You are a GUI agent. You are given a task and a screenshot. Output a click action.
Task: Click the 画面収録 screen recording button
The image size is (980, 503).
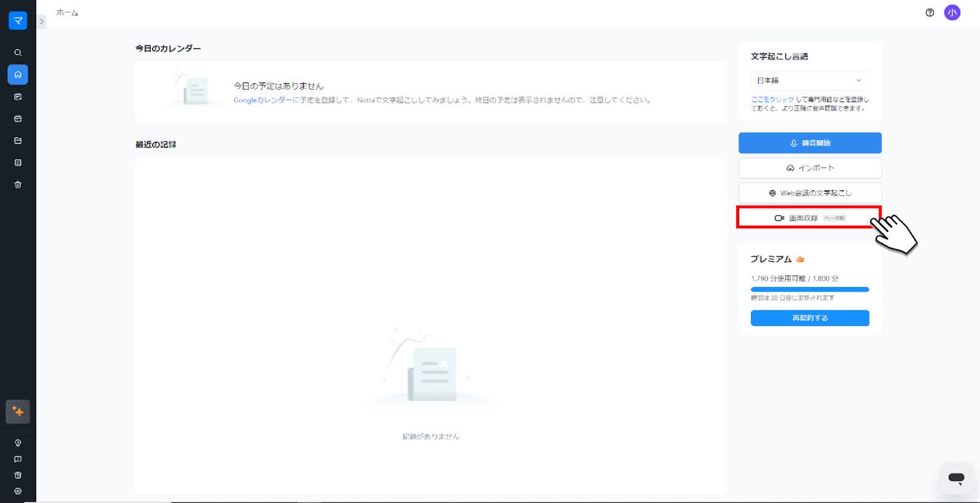(x=809, y=218)
